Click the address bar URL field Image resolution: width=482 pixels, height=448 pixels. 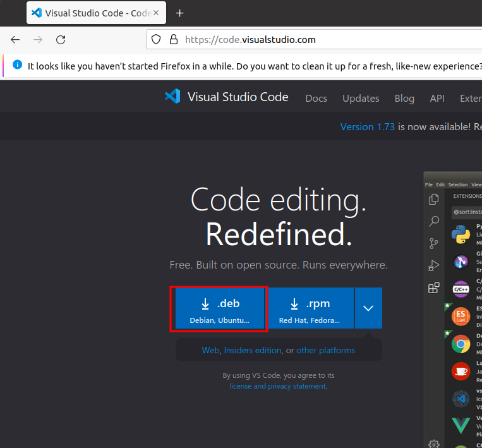coord(314,39)
